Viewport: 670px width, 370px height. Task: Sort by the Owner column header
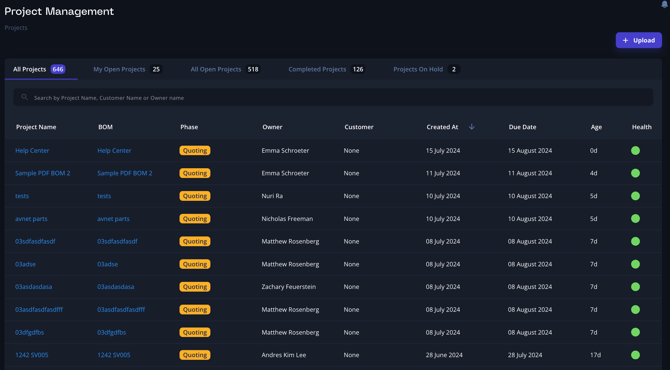coord(272,127)
